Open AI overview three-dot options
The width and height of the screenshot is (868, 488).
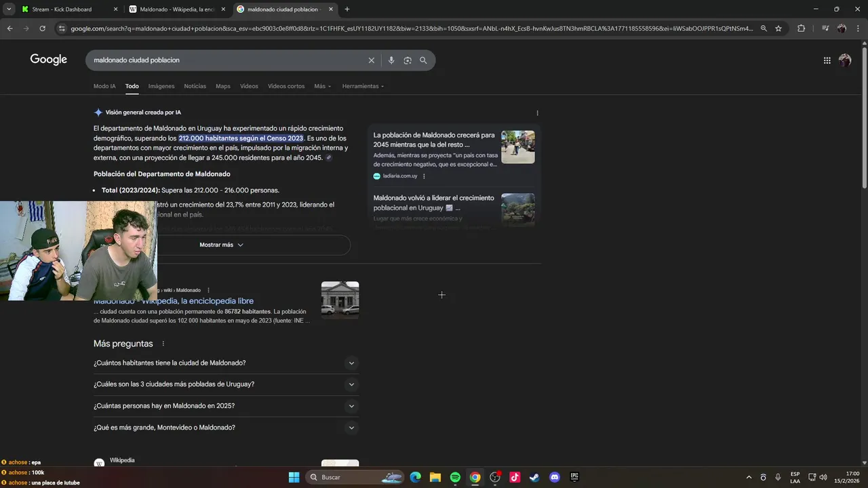tap(537, 113)
